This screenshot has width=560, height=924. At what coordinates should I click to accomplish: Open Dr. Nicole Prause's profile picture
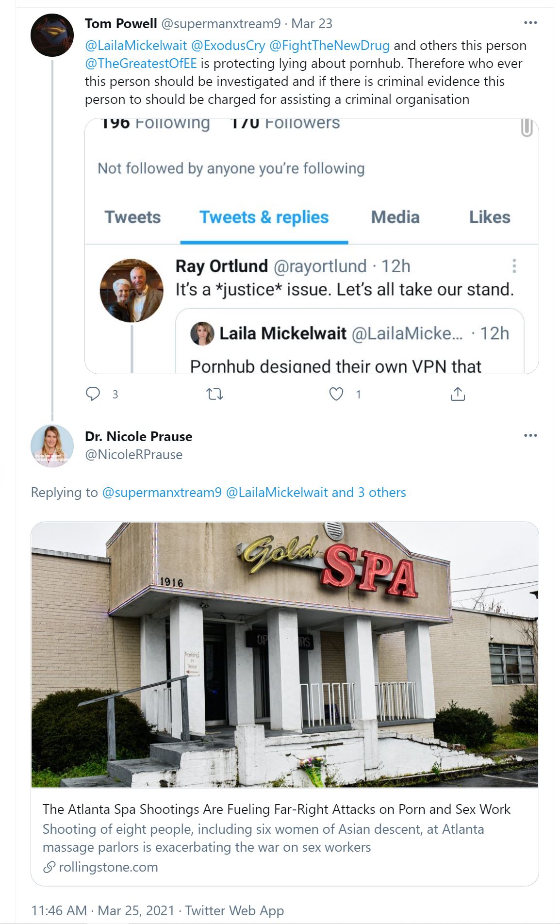(52, 446)
